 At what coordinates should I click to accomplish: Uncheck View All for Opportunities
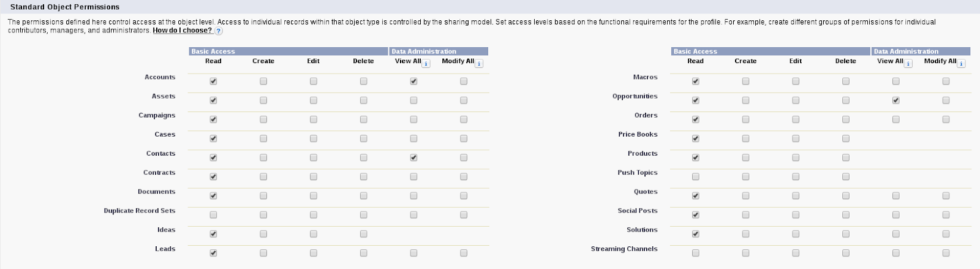[x=896, y=100]
